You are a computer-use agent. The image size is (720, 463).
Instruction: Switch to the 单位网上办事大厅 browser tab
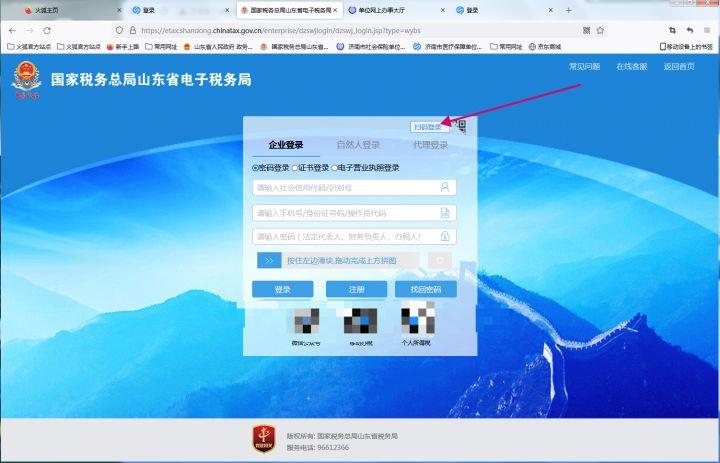pyautogui.click(x=396, y=10)
